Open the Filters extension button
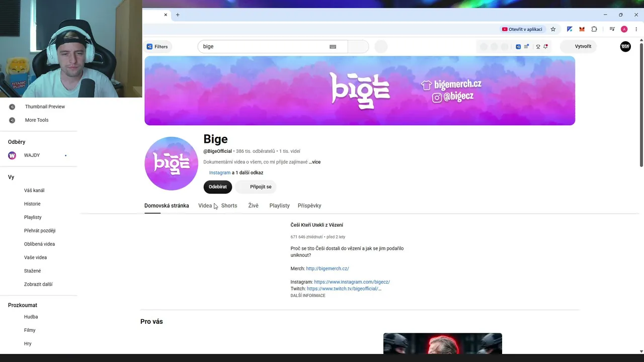This screenshot has width=644, height=362. point(157,47)
